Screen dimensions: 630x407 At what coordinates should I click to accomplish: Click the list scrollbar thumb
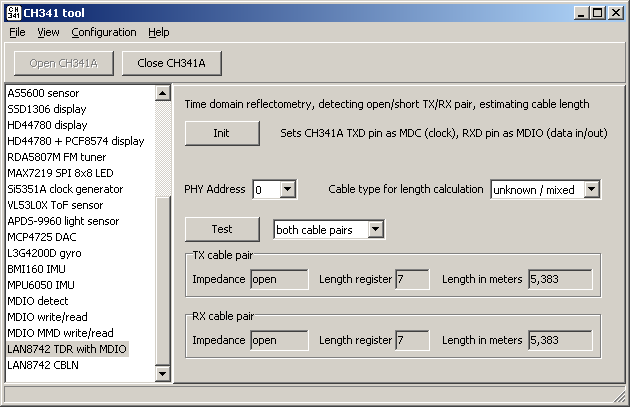pyautogui.click(x=163, y=281)
